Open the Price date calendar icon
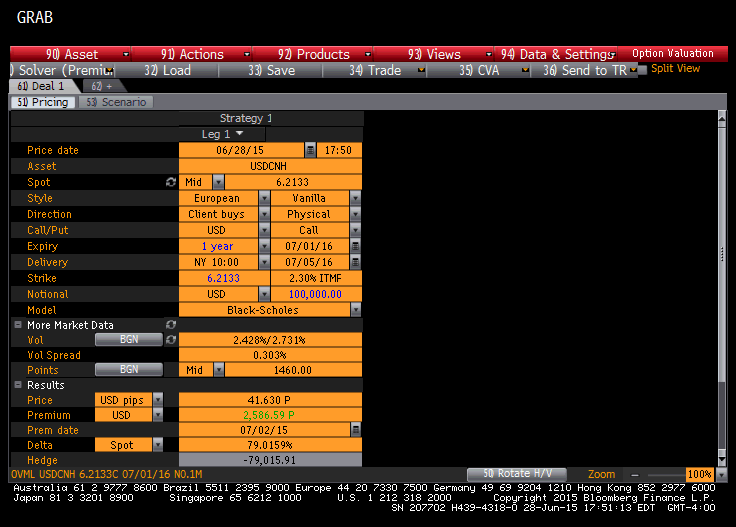Screen dimensions: 736x527 point(310,150)
